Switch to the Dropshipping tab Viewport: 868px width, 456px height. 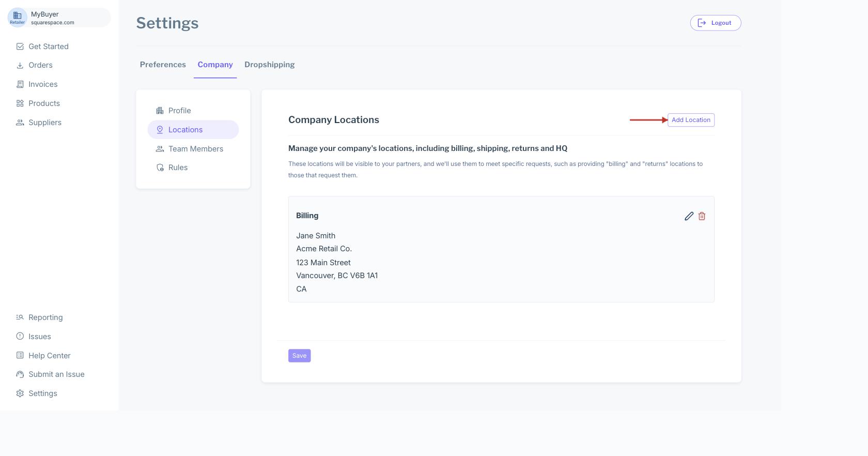tap(269, 65)
